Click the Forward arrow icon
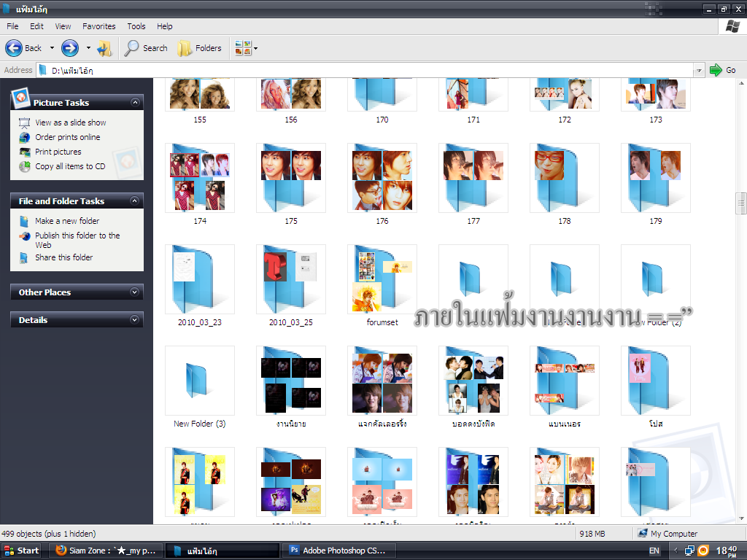Image resolution: width=747 pixels, height=560 pixels. coord(70,48)
